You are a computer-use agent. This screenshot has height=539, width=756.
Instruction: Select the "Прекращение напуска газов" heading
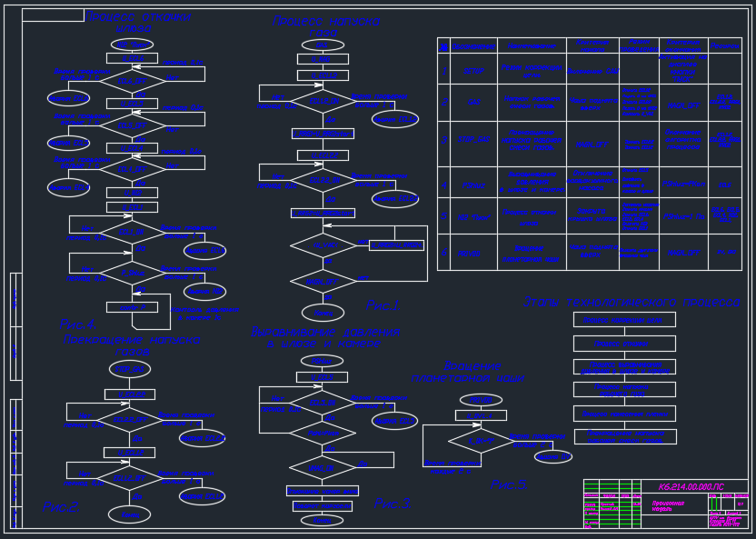click(x=132, y=344)
